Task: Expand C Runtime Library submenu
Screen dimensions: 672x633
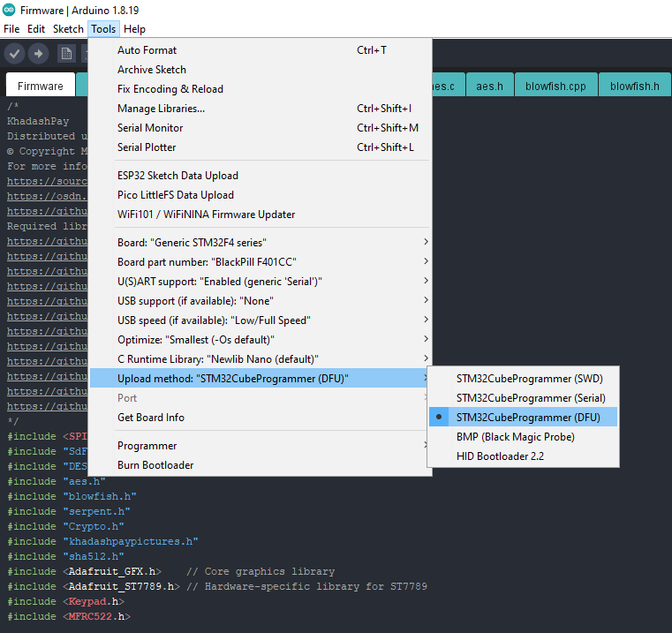Action: point(260,359)
